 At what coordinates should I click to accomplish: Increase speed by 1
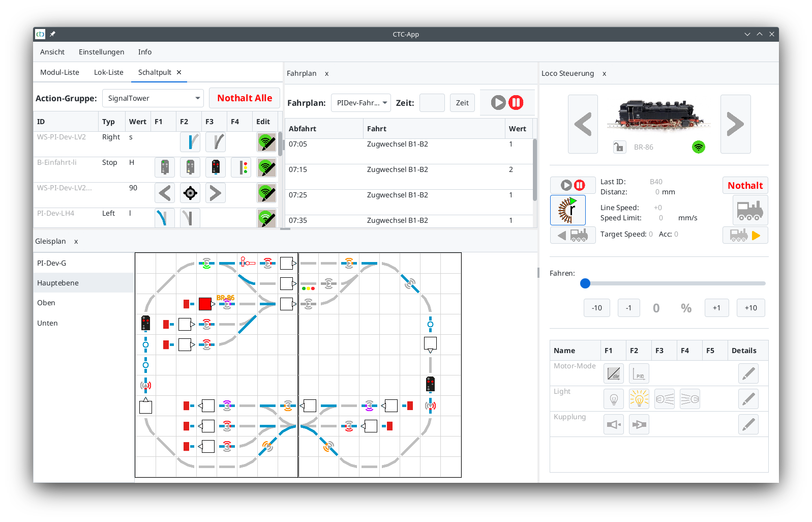716,308
